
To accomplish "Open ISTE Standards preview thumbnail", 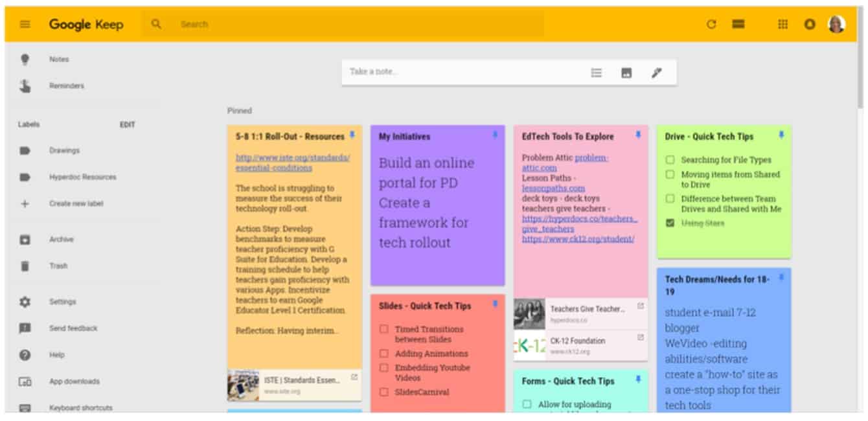I will [243, 385].
